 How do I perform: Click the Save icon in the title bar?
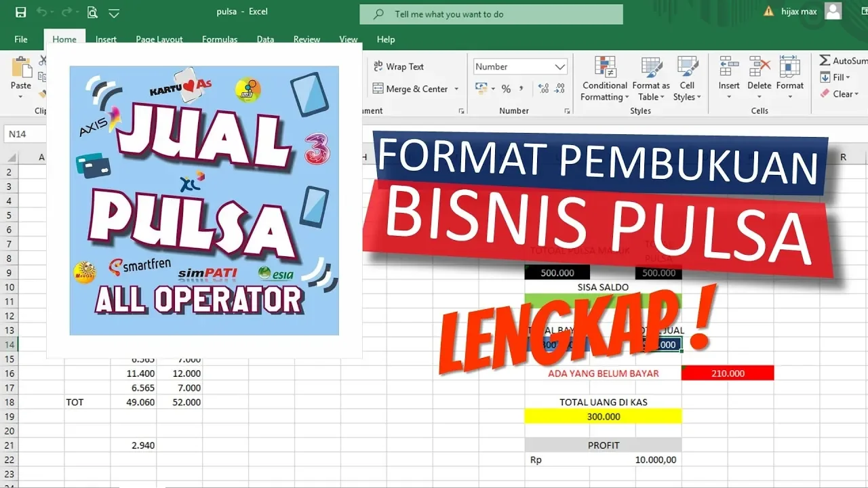pyautogui.click(x=20, y=12)
